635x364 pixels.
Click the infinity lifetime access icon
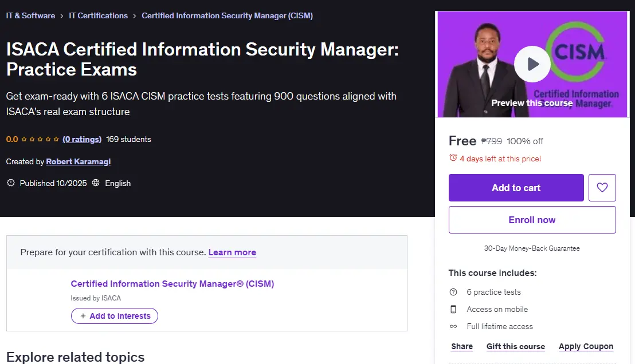click(453, 326)
